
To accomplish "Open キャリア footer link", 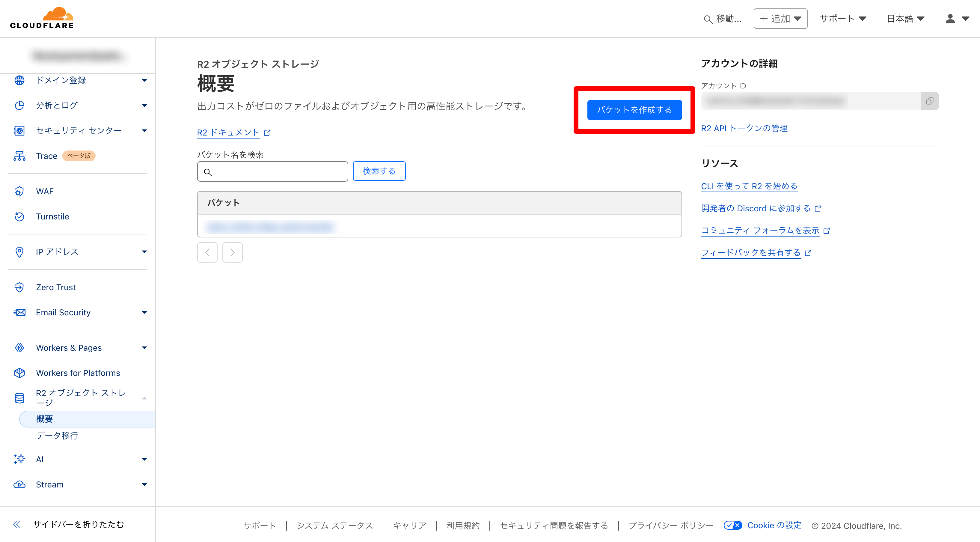I will coord(410,526).
